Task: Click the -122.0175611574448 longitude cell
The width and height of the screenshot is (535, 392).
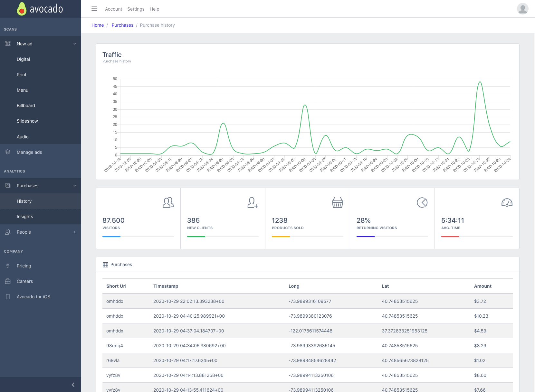Action: tap(310, 331)
